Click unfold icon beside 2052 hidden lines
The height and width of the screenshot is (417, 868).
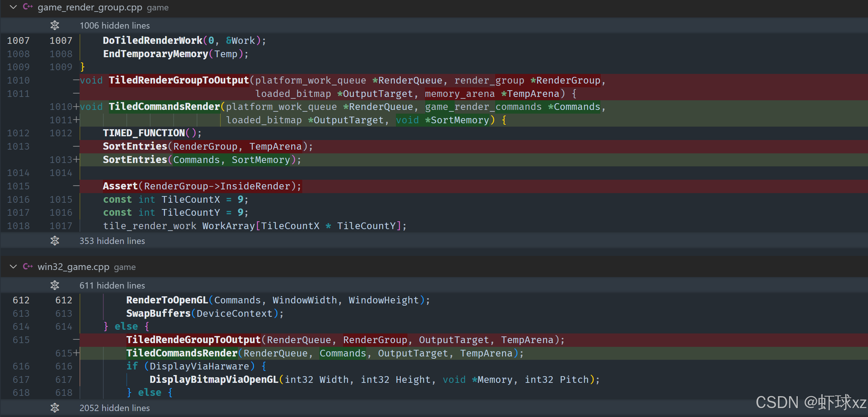pyautogui.click(x=55, y=408)
